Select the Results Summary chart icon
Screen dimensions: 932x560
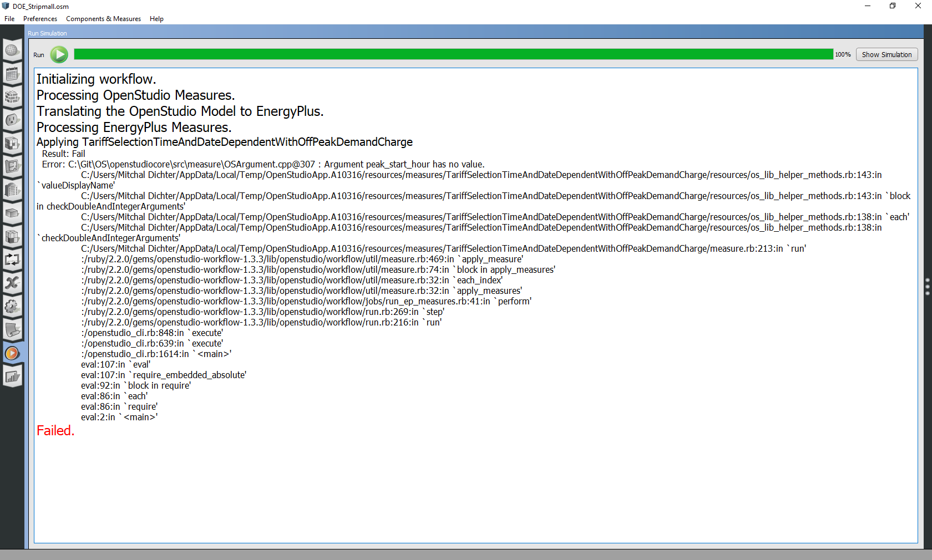click(x=12, y=376)
